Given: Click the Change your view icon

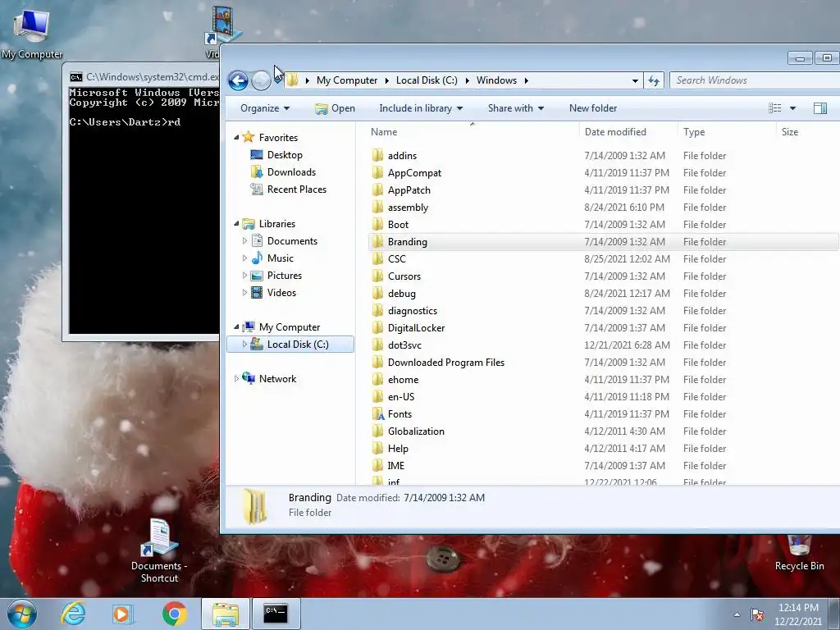Looking at the screenshot, I should [774, 108].
